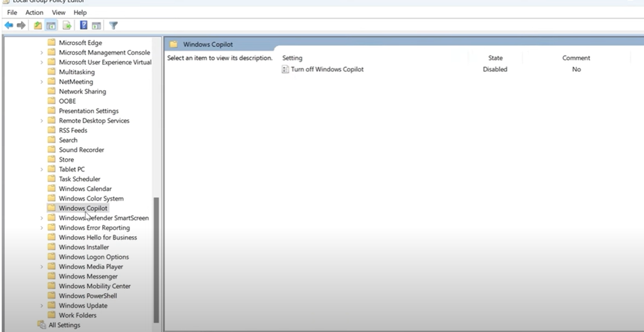This screenshot has width=644, height=332.
Task: Expand the Windows Defender SmartScreen node
Action: click(42, 218)
